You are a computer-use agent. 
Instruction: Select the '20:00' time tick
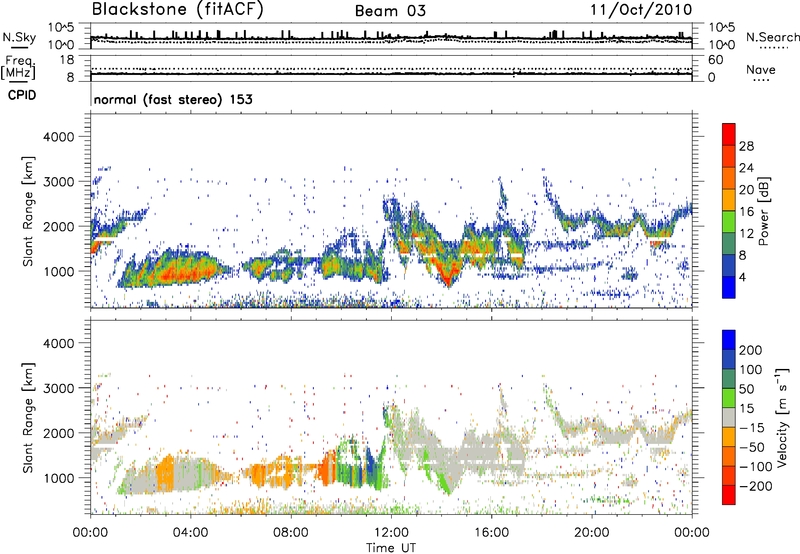[591, 533]
